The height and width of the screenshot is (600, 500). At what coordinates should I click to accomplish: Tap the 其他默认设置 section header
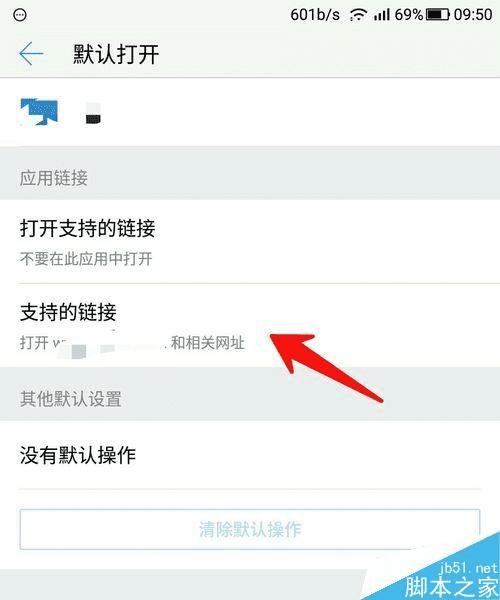coord(71,399)
